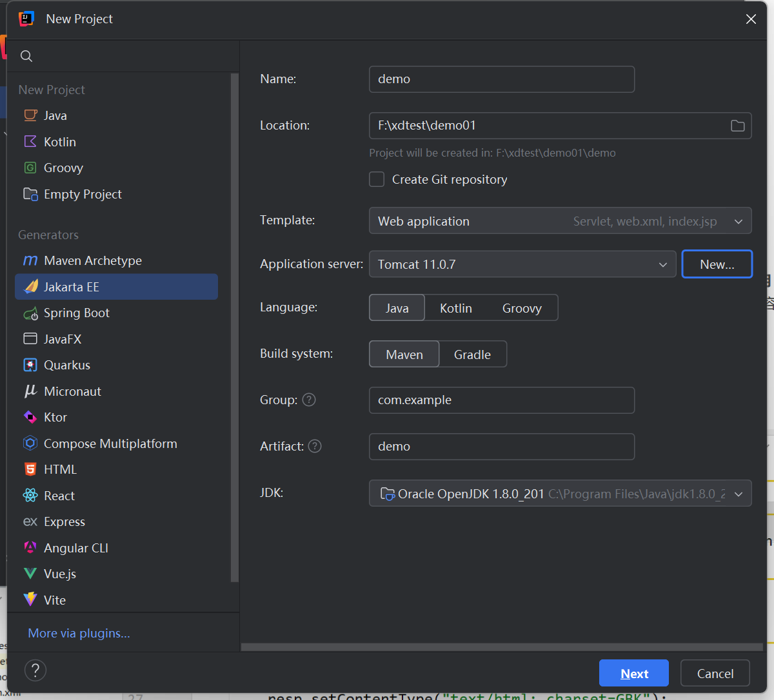The height and width of the screenshot is (700, 774).
Task: Open the JDK dropdown
Action: (x=560, y=493)
